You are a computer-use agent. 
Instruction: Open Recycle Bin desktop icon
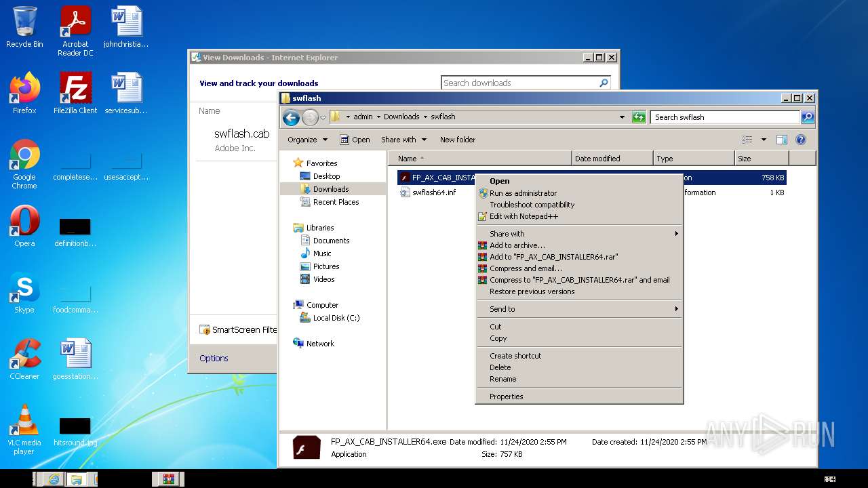24,27
